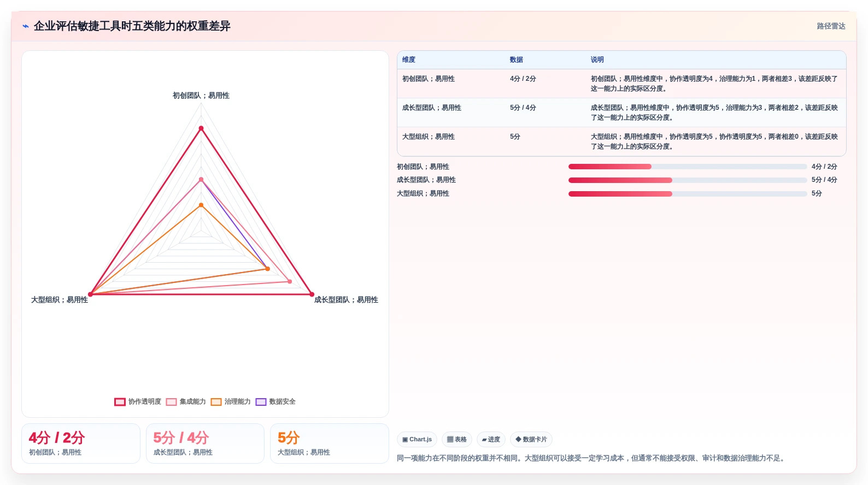Click the red radar point at 成长型团队 corner
This screenshot has width=868, height=485.
pyautogui.click(x=312, y=294)
